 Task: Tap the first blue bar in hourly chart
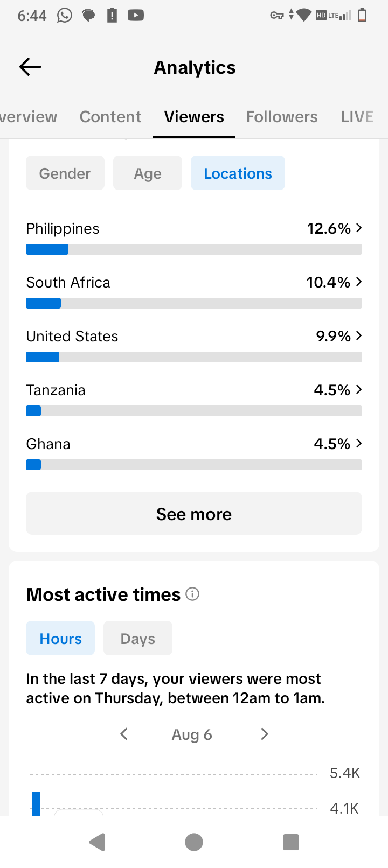pos(36,803)
